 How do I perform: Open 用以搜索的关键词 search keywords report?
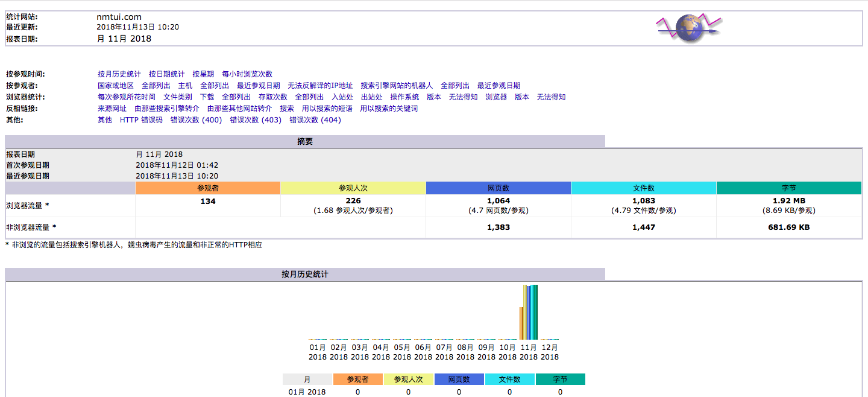388,108
